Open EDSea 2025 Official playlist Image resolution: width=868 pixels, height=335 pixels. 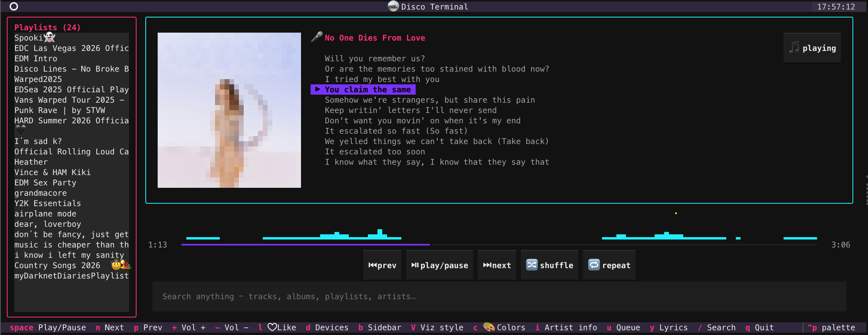coord(72,90)
